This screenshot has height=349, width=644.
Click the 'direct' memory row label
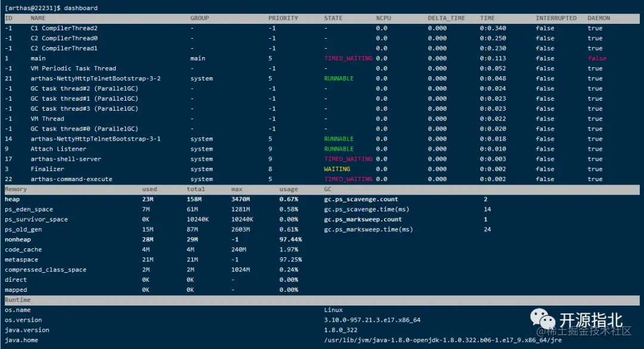pyautogui.click(x=16, y=279)
